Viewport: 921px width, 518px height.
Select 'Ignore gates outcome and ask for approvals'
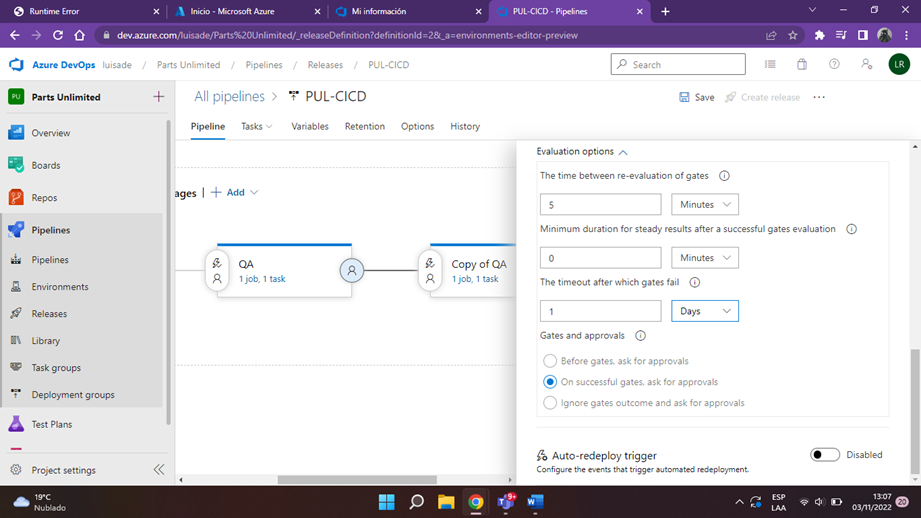550,403
